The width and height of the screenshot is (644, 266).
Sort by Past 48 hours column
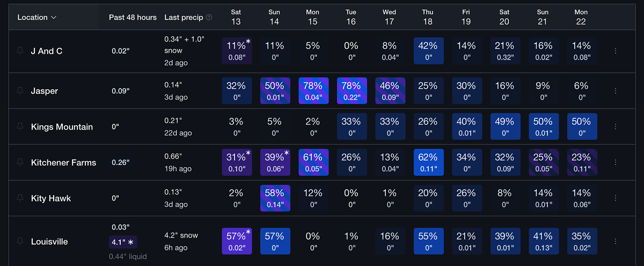[x=133, y=17]
